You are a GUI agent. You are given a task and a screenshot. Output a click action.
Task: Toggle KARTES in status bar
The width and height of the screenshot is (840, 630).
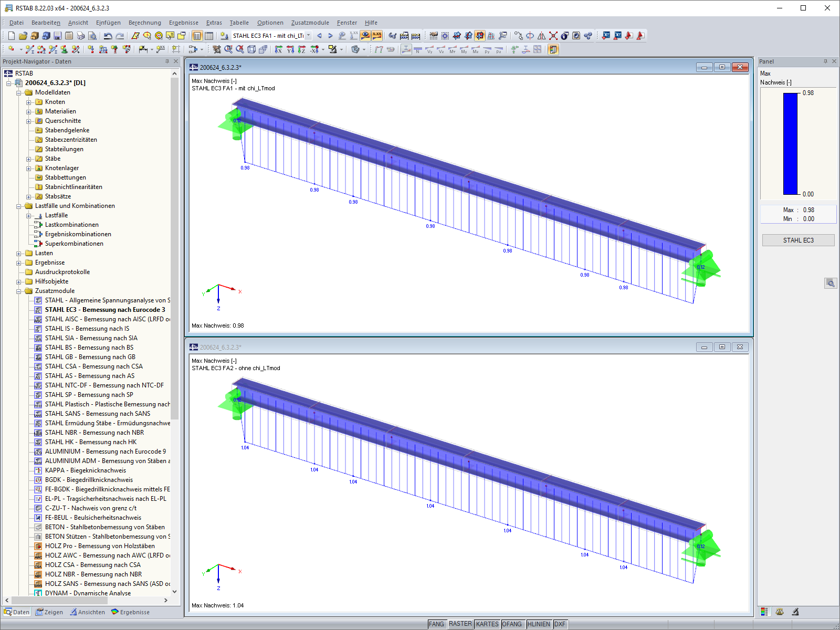click(487, 624)
